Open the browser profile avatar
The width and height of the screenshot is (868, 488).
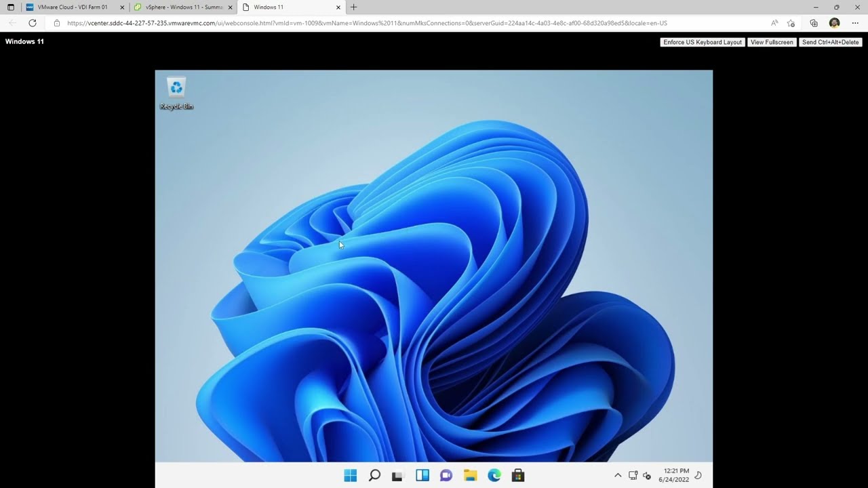[x=835, y=23]
